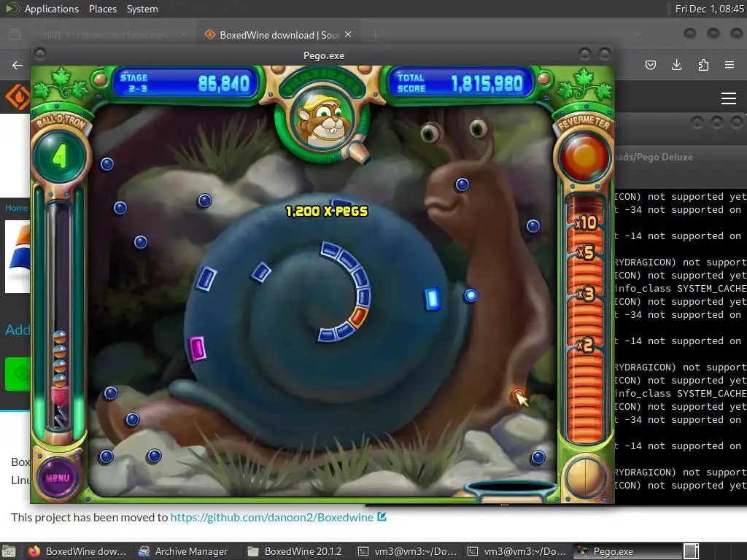This screenshot has width=747, height=560.
Task: Click the beaver character portrait
Action: [x=323, y=119]
